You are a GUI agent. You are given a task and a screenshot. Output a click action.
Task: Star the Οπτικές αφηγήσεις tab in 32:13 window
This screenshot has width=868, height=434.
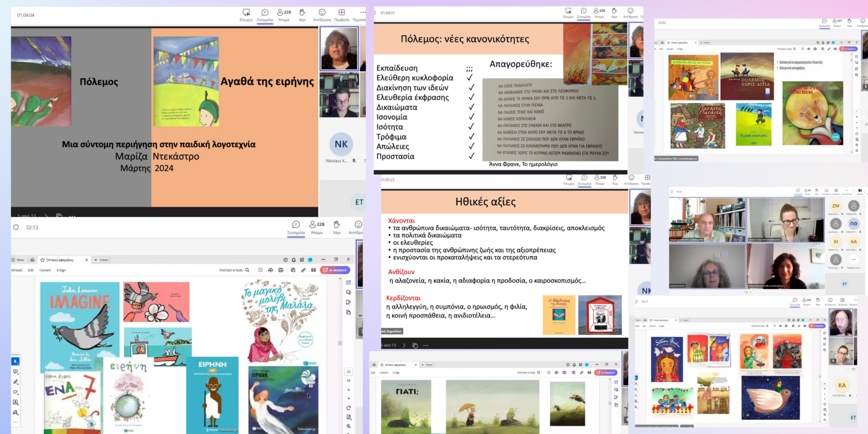[x=42, y=260]
